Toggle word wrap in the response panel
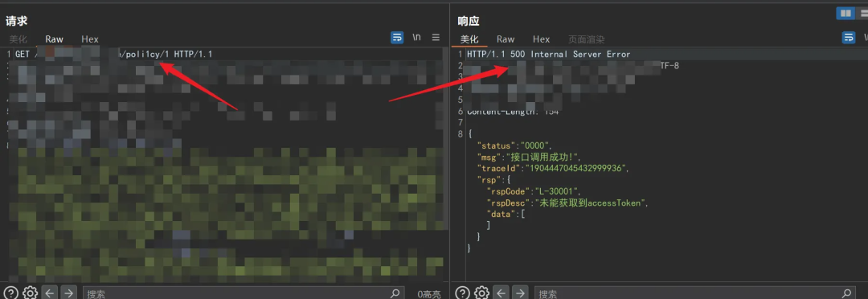Screen dimensions: 868x299 tap(849, 38)
